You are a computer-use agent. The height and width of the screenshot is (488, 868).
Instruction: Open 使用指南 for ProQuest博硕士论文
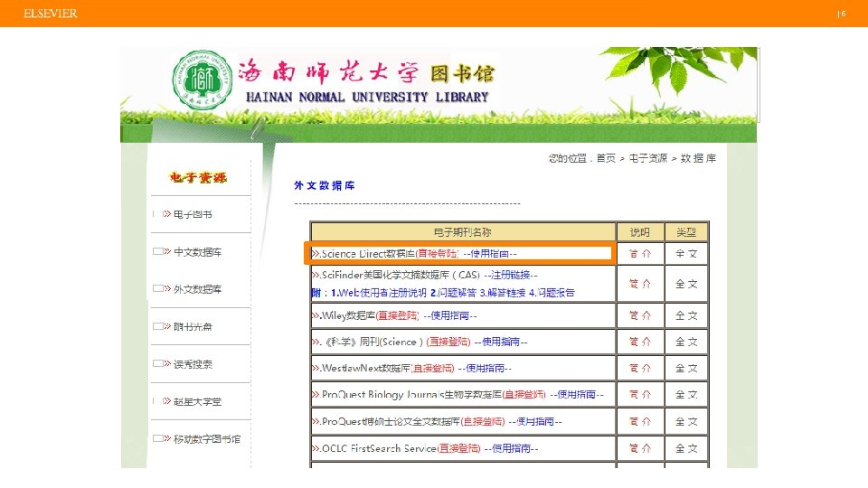[x=534, y=421]
